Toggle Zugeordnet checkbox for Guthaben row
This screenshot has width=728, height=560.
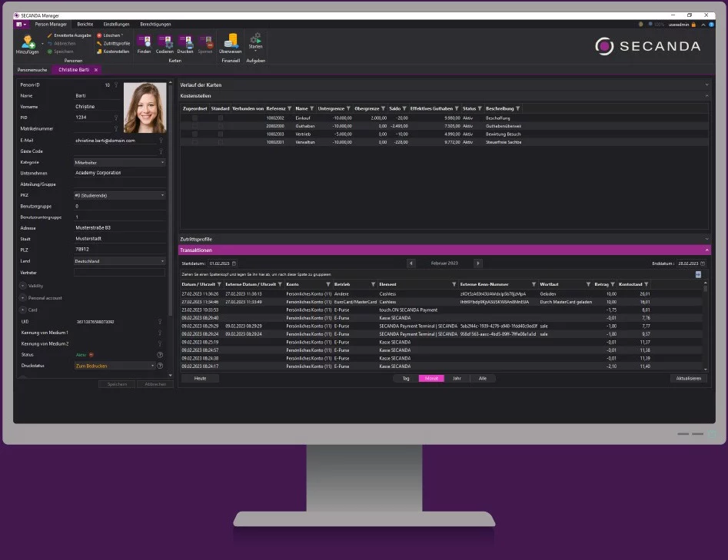tap(194, 126)
